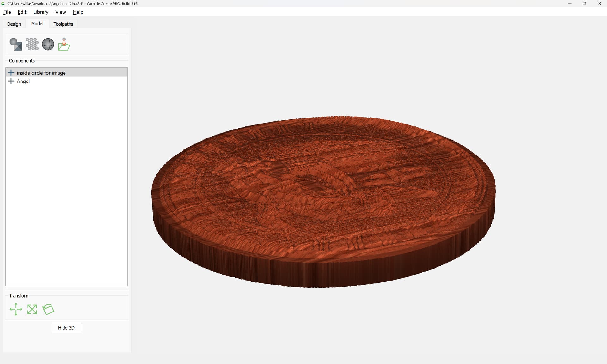Switch to the Design tab
This screenshot has height=364, width=607.
point(14,24)
